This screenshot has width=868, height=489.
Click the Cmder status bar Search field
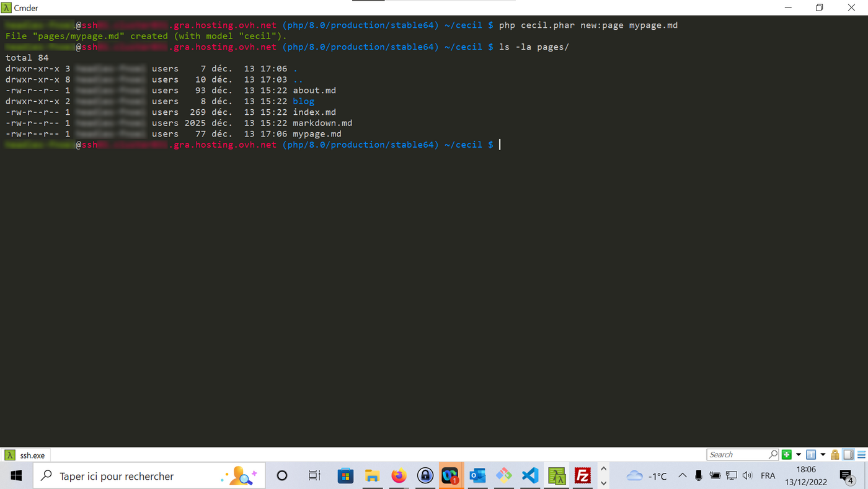738,455
